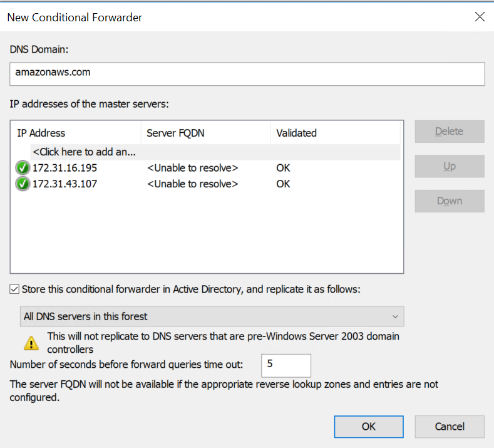Close the New Conditional Forwarder dialog
The width and height of the screenshot is (494, 448).
tap(480, 17)
